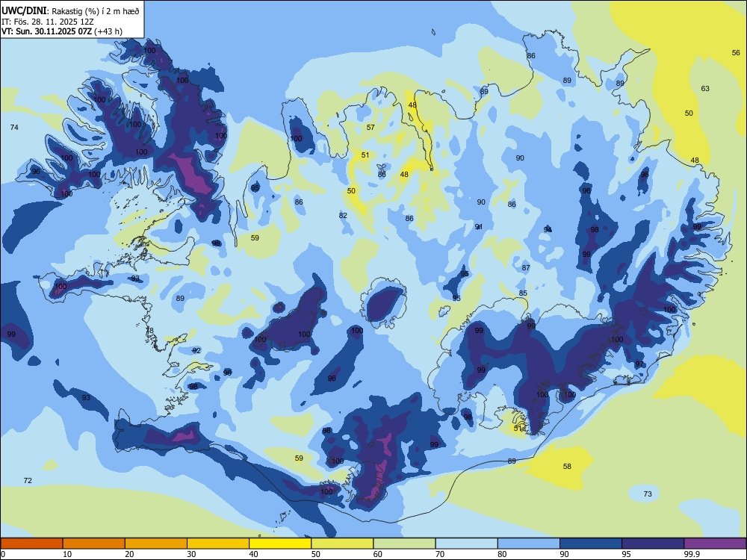Select the map humidity value '94'

coord(548,229)
